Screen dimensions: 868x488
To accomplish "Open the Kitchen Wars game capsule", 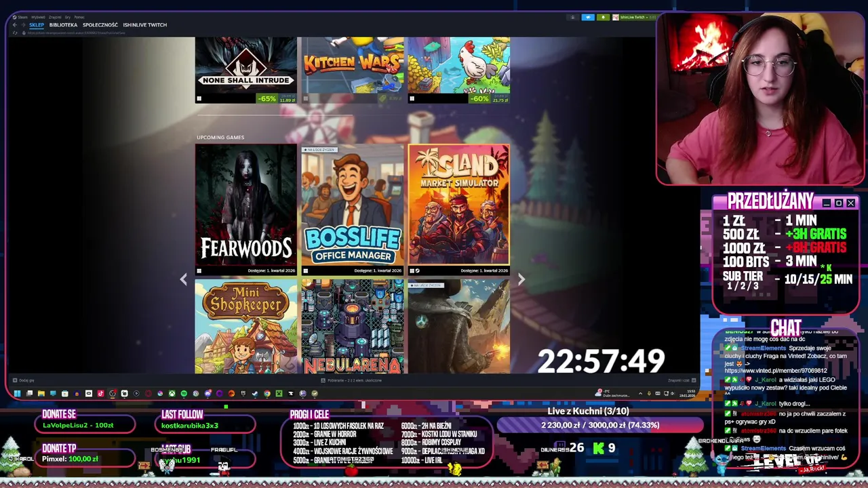I will pos(353,70).
